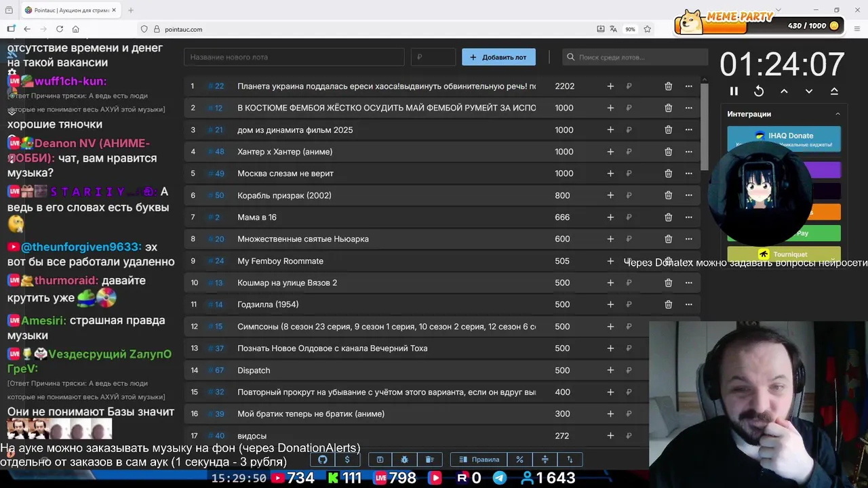Open more options for дом из динамита
Image resolution: width=868 pixels, height=488 pixels.
point(688,129)
